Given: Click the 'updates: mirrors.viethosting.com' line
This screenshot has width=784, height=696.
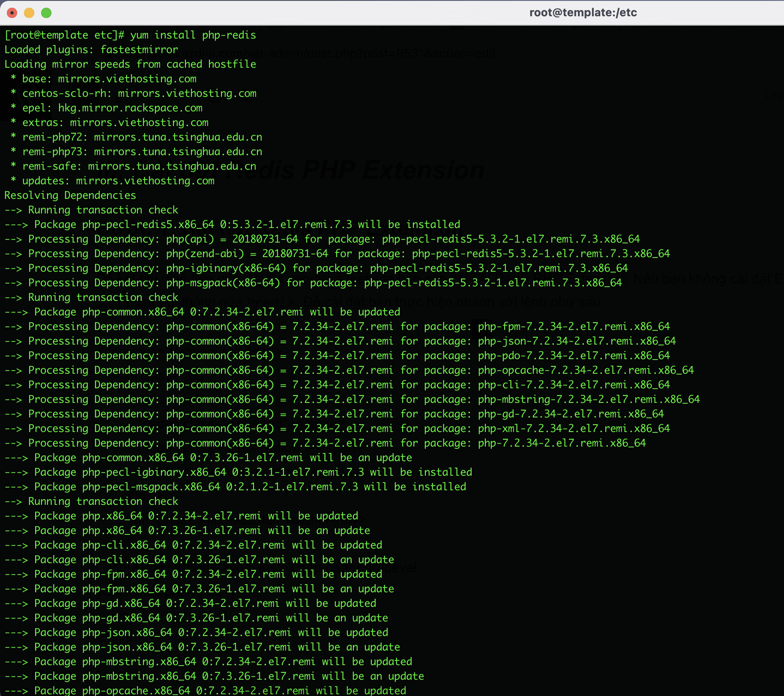Looking at the screenshot, I should 118,181.
